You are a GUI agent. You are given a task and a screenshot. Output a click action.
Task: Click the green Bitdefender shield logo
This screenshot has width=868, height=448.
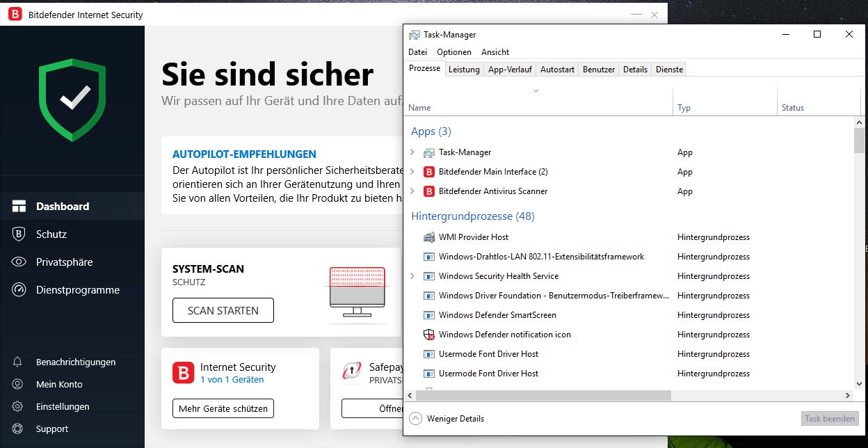[x=72, y=99]
